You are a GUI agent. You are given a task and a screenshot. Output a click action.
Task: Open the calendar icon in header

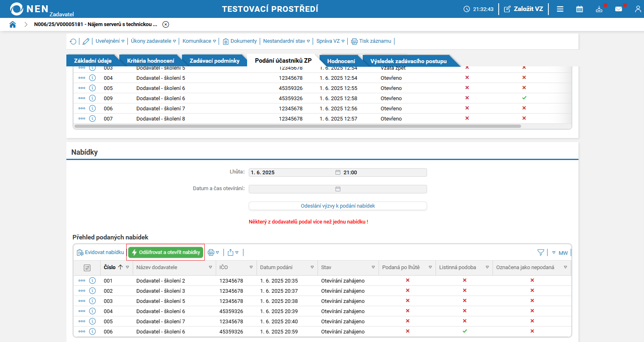(579, 9)
